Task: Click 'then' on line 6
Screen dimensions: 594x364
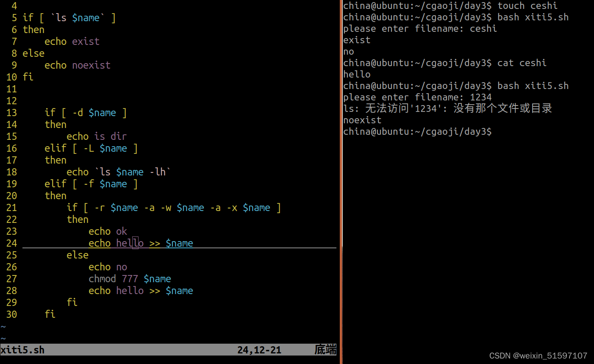Action: (33, 30)
